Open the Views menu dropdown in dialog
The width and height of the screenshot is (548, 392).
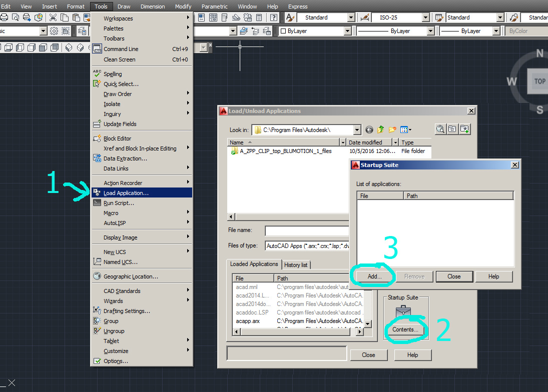tap(406, 130)
